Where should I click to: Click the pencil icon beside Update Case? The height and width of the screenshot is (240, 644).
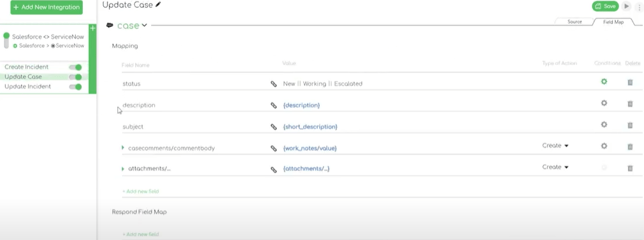pyautogui.click(x=159, y=5)
